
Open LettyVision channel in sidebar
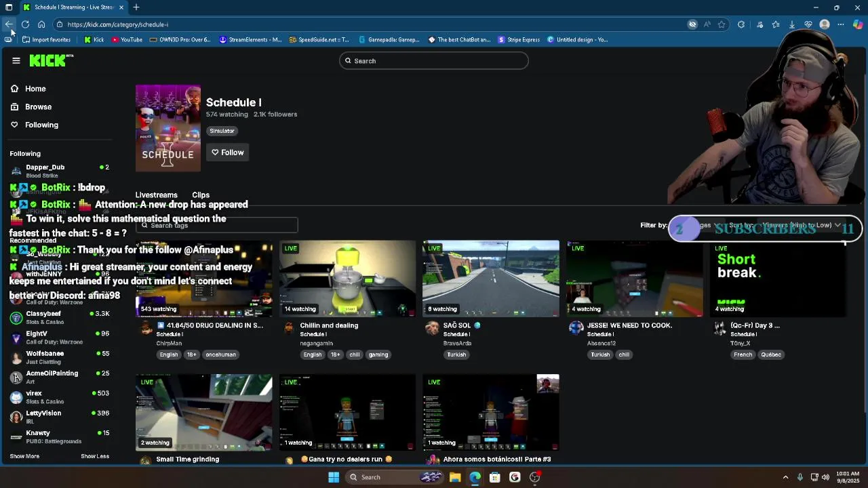click(60, 417)
